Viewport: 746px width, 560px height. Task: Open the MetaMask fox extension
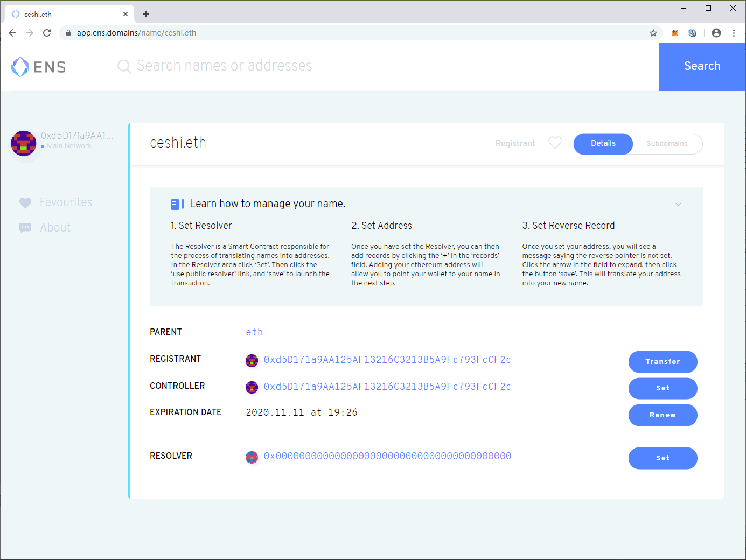tap(675, 33)
